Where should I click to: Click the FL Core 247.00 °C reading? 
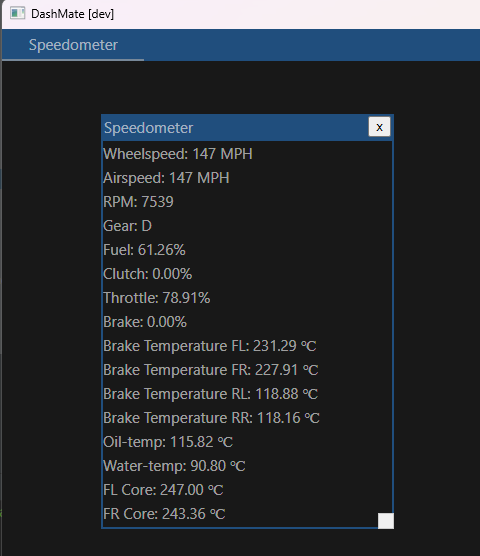click(163, 490)
